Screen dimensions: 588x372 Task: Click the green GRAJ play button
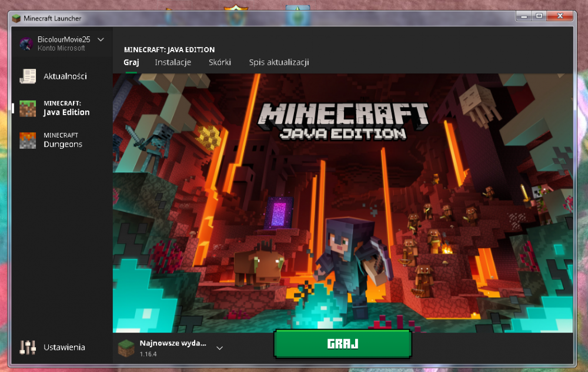(x=343, y=344)
